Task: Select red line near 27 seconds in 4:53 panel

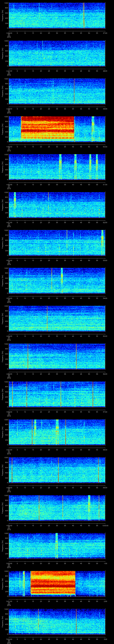Action: pyautogui.click(x=52, y=279)
